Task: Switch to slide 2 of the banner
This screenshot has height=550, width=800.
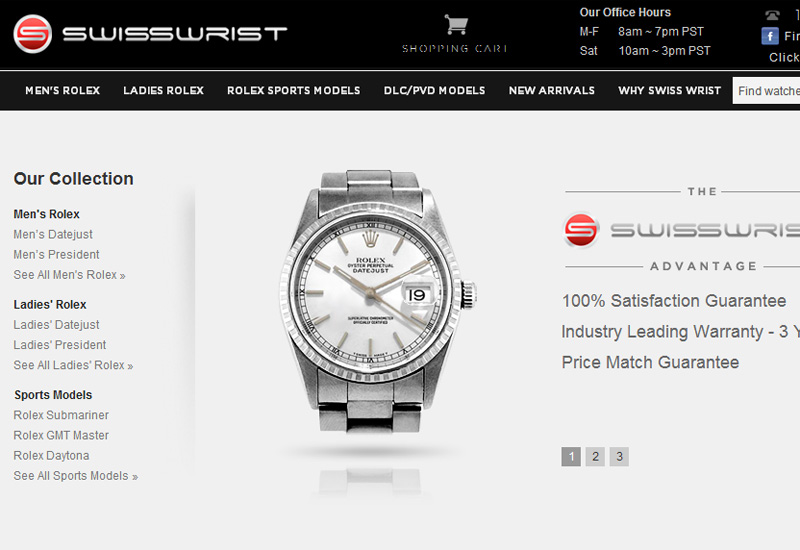Action: click(595, 457)
